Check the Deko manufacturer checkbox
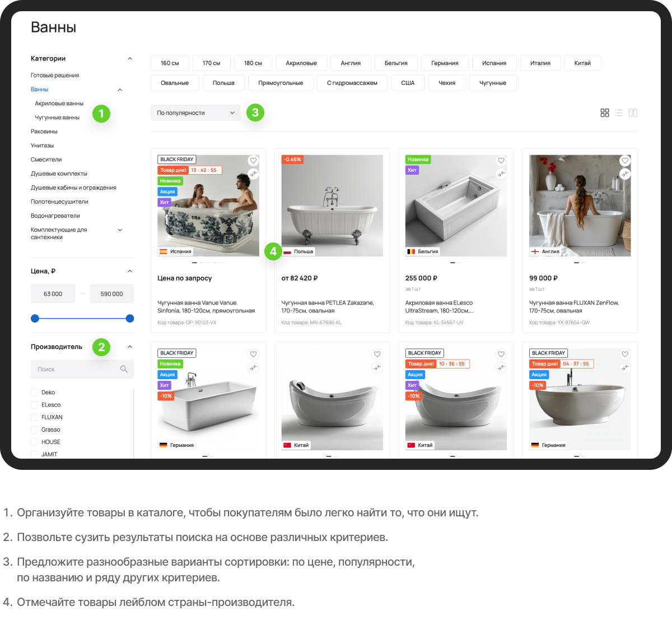The width and height of the screenshot is (672, 625). (35, 393)
